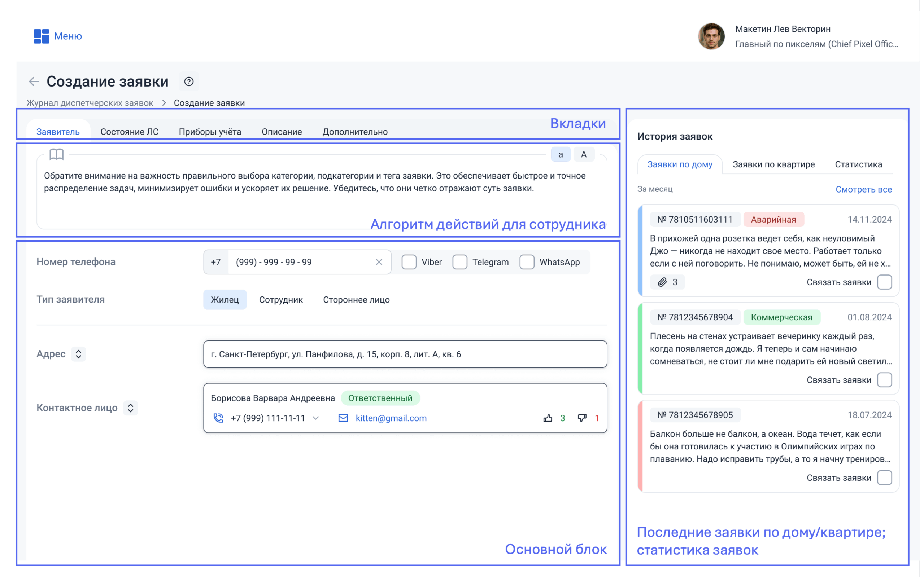Check Связать заявки for request № 7810511603111
Screen dimensions: 924x577
pyautogui.click(x=884, y=282)
